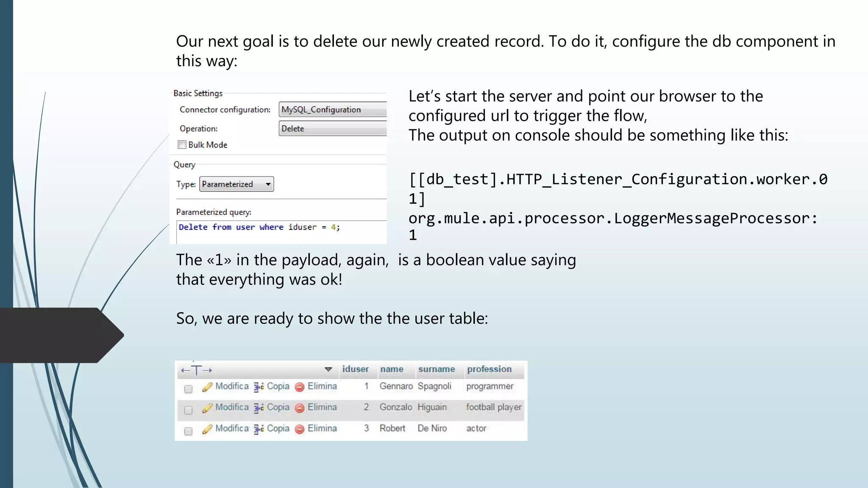Click the red Elimina icon for Gennaro

tap(300, 387)
